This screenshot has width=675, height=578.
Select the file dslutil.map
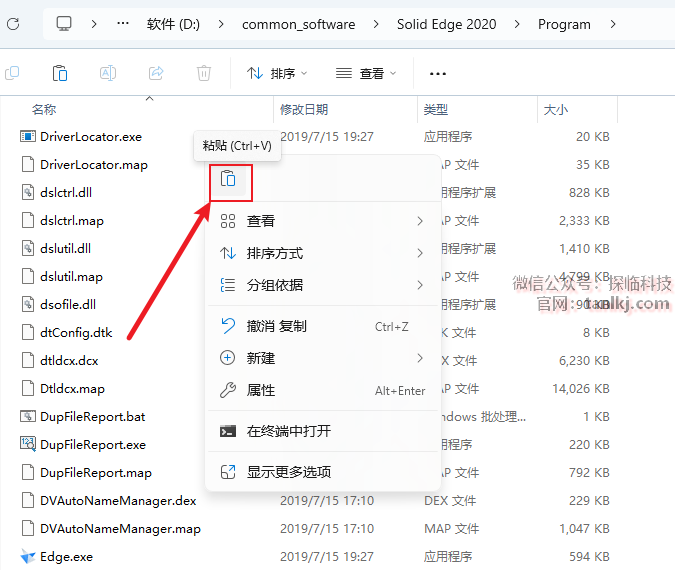click(x=71, y=277)
